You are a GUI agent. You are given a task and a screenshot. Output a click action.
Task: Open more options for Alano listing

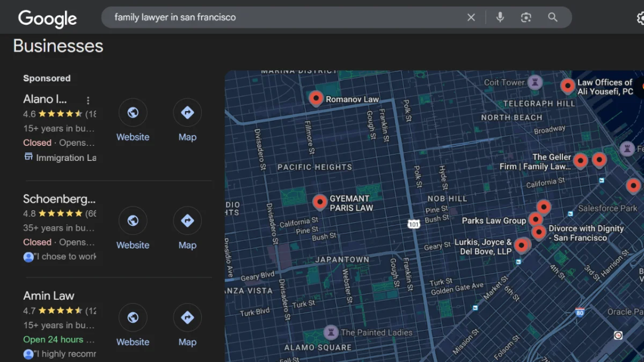coord(88,100)
